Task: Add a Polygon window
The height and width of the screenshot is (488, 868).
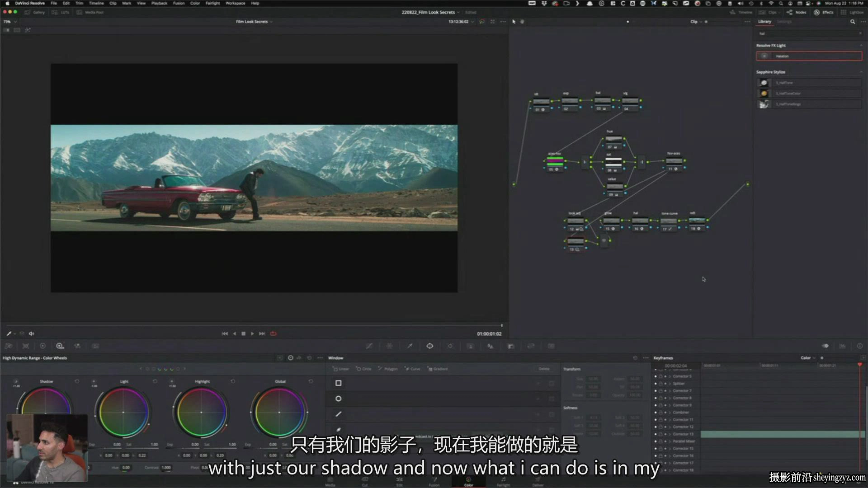Action: click(387, 369)
